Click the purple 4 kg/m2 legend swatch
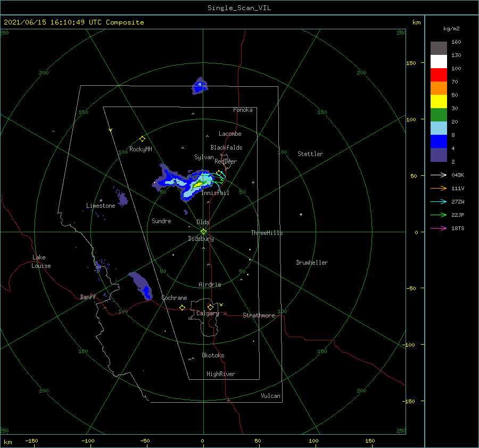 [439, 154]
